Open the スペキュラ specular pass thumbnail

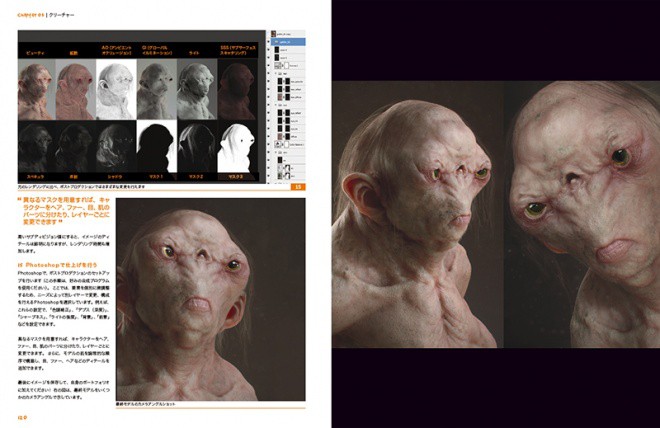coord(37,146)
